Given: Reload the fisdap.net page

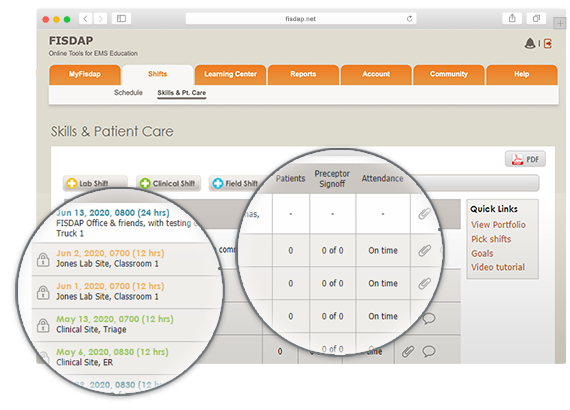Looking at the screenshot, I should point(409,19).
